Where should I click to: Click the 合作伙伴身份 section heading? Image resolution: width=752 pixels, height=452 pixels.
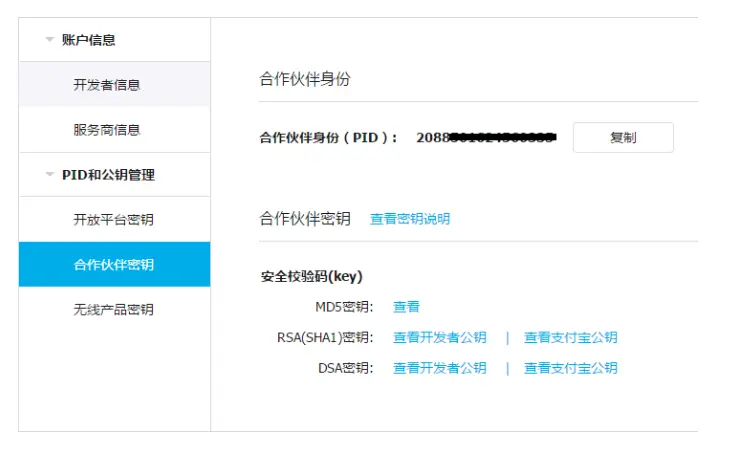click(305, 79)
